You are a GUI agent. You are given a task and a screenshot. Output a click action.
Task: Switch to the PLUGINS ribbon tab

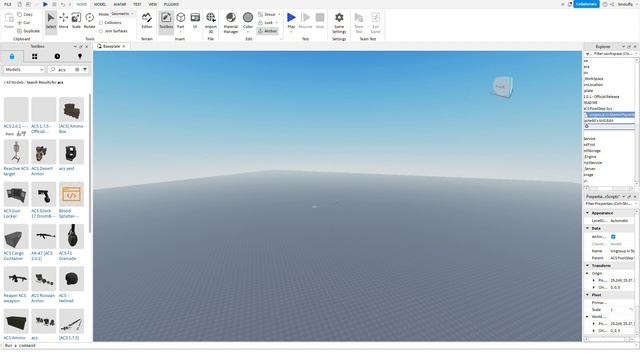click(x=171, y=4)
